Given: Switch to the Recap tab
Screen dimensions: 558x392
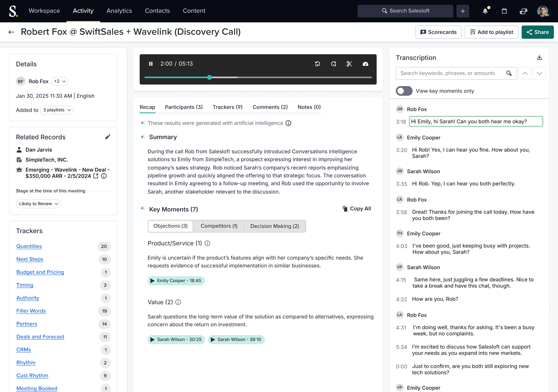Looking at the screenshot, I should click(147, 107).
